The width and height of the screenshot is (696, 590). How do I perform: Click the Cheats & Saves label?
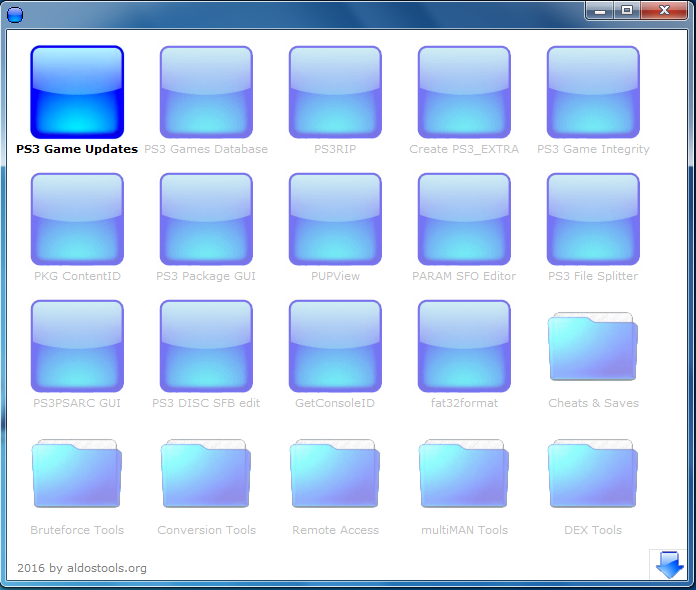pyautogui.click(x=593, y=403)
